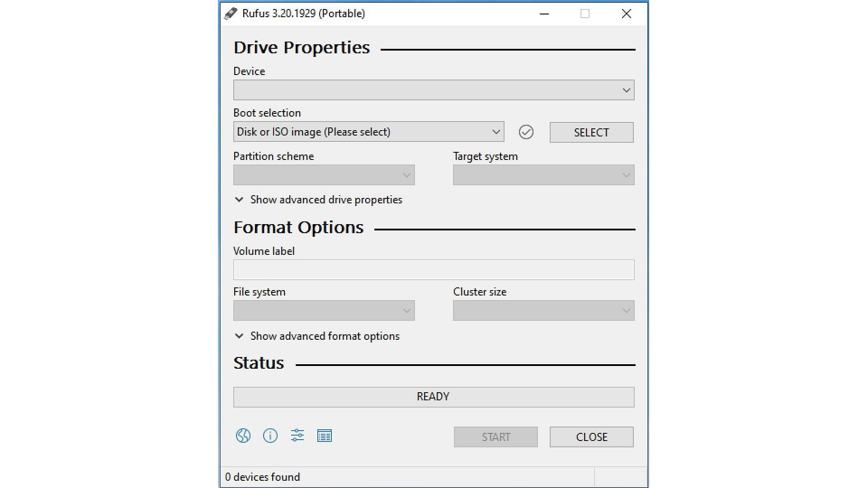The image size is (868, 488).
Task: Click into the Volume label field
Action: pyautogui.click(x=434, y=270)
